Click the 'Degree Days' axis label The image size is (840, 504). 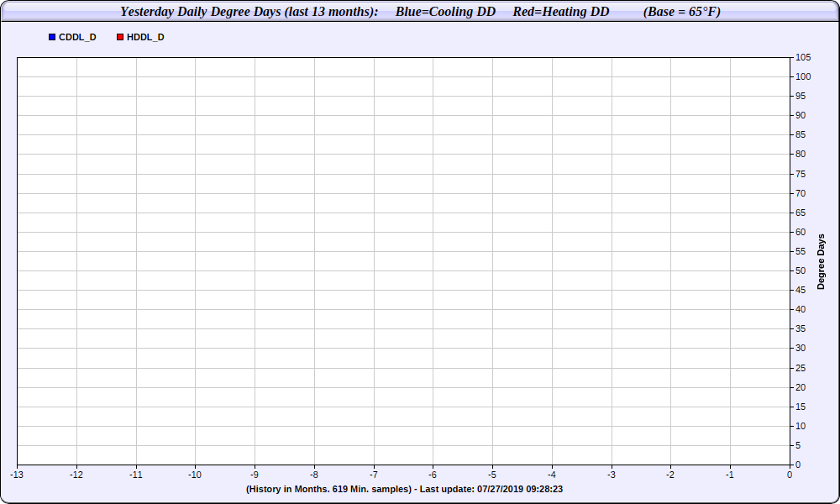click(x=821, y=261)
